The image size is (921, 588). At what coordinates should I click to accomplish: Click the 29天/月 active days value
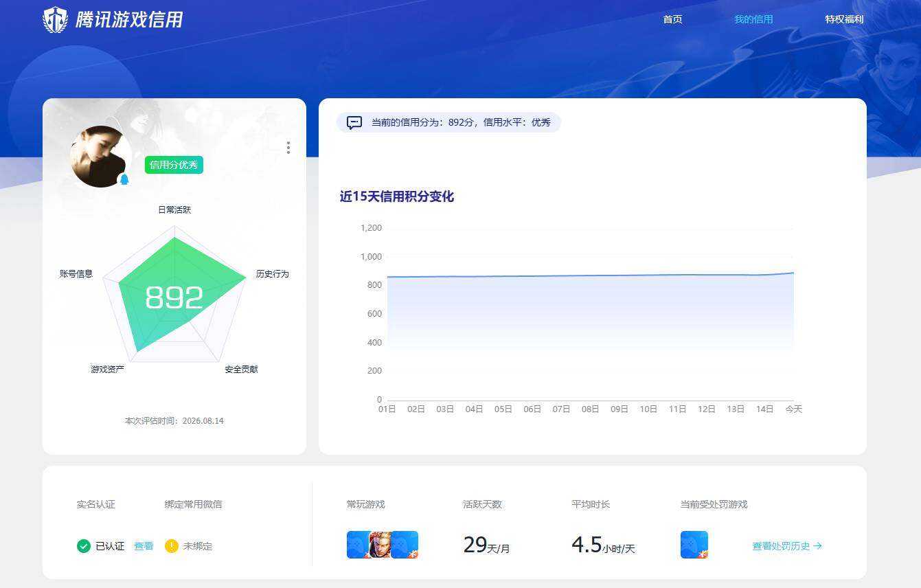click(487, 545)
